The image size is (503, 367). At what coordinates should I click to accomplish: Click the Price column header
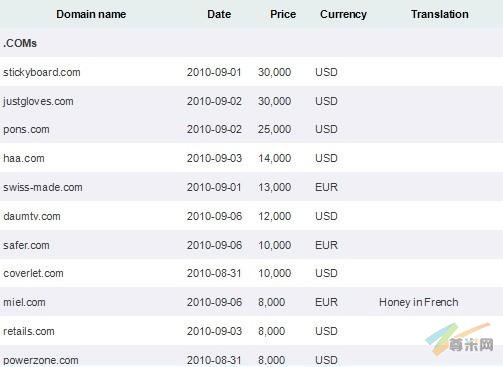pyautogui.click(x=283, y=14)
